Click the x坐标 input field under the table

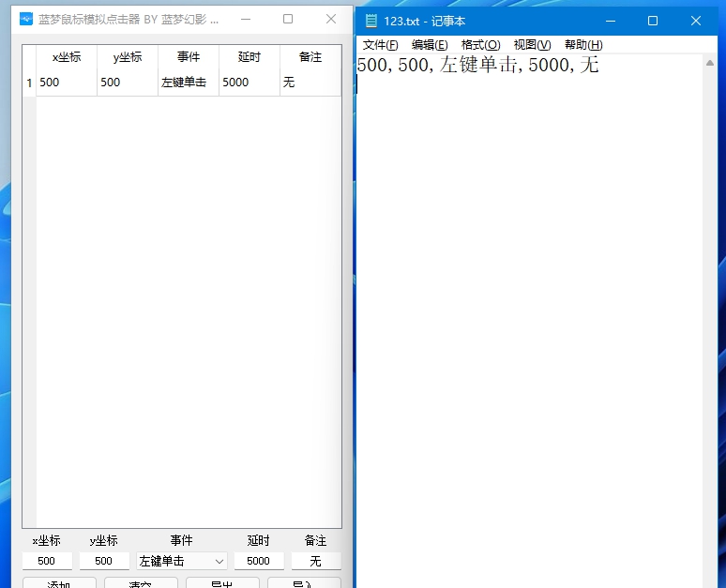pyautogui.click(x=47, y=561)
